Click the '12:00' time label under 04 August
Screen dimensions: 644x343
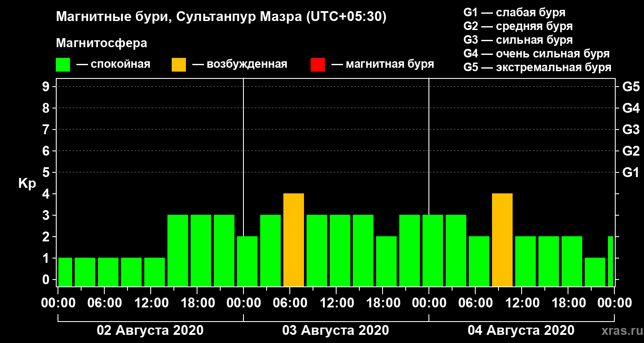[x=522, y=303]
